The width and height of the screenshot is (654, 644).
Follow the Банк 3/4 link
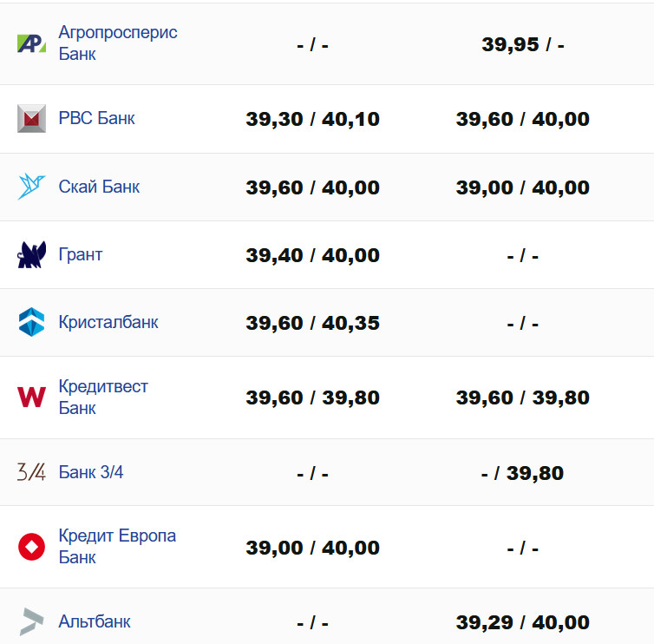pyautogui.click(x=90, y=472)
